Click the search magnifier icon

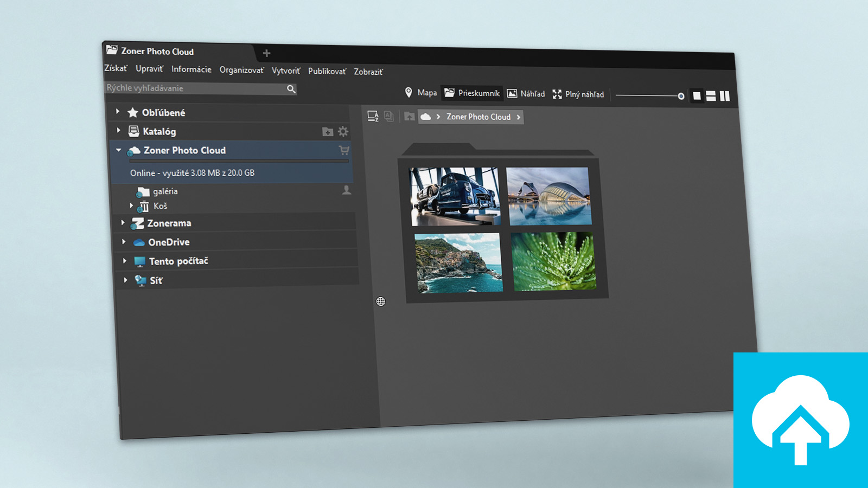291,89
